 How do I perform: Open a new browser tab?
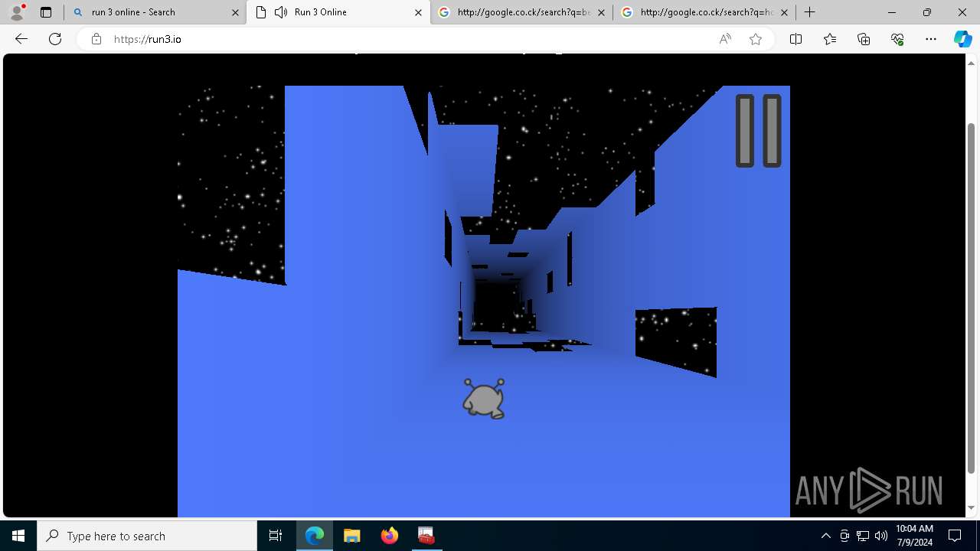(810, 12)
